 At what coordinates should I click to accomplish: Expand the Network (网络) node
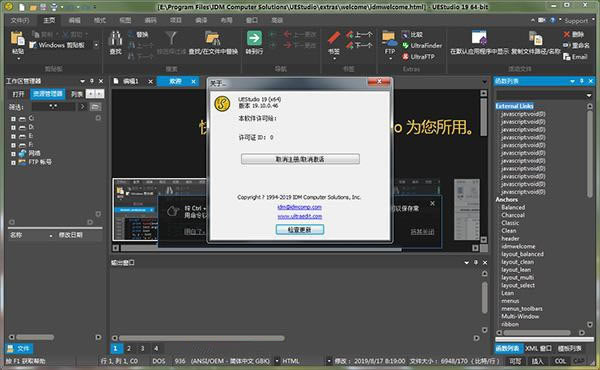click(13, 154)
